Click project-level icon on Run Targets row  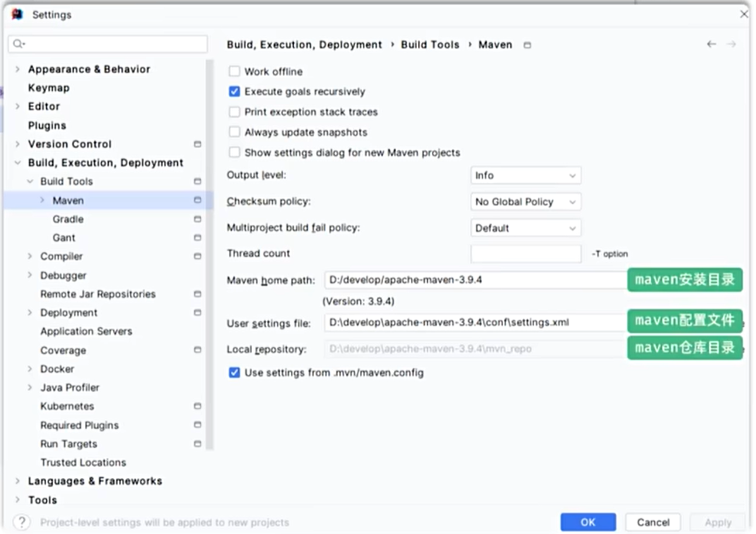[198, 444]
